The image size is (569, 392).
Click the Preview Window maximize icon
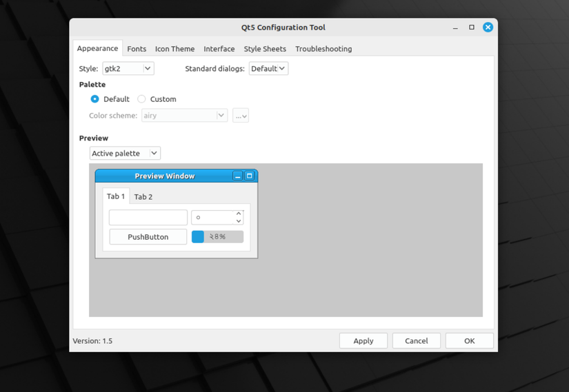[249, 176]
